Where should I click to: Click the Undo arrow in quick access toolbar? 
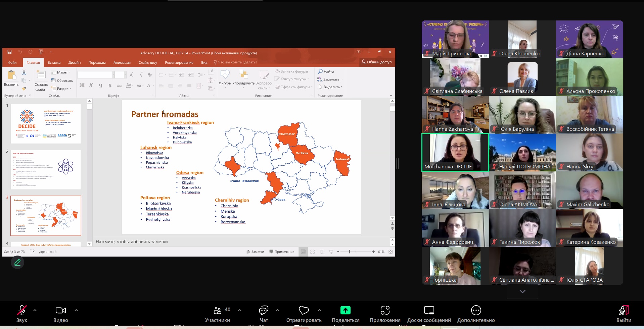(20, 52)
